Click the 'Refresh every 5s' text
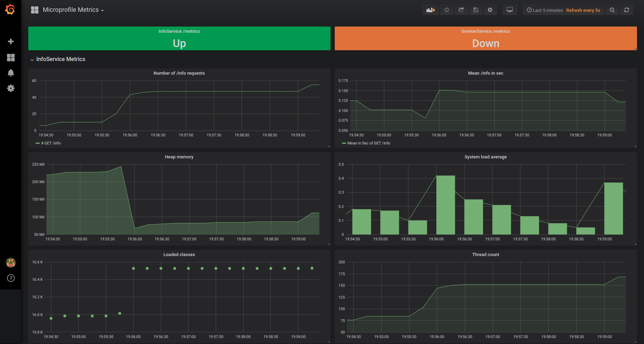This screenshot has width=644, height=344. click(x=583, y=10)
